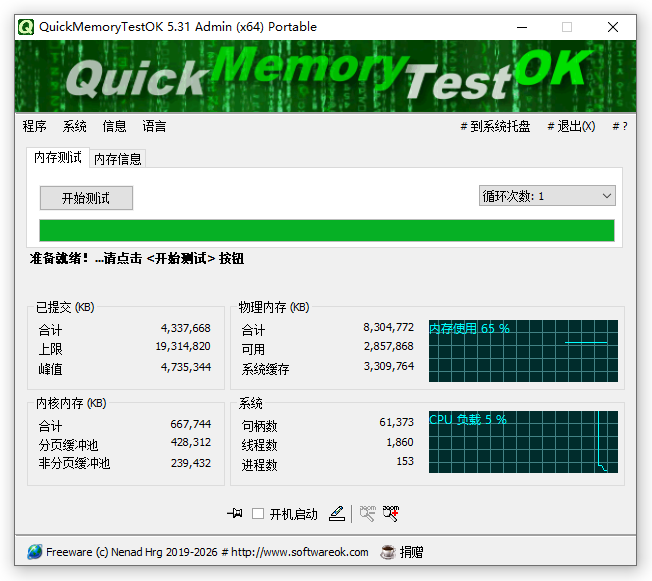The image size is (652, 581).
Task: Click the pencil edit icon
Action: point(337,513)
